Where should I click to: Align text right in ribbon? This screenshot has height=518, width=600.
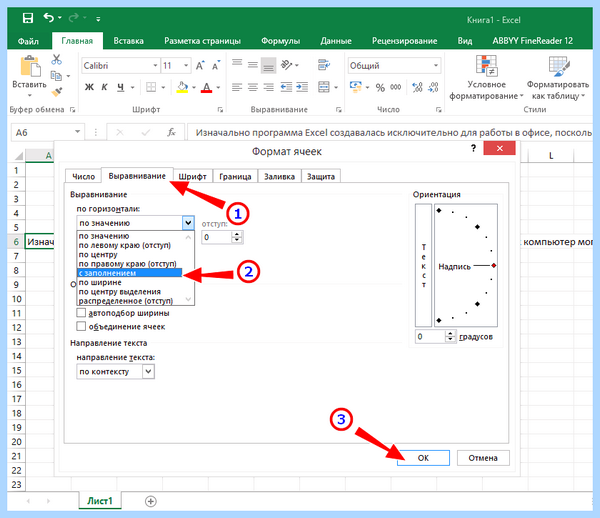269,87
